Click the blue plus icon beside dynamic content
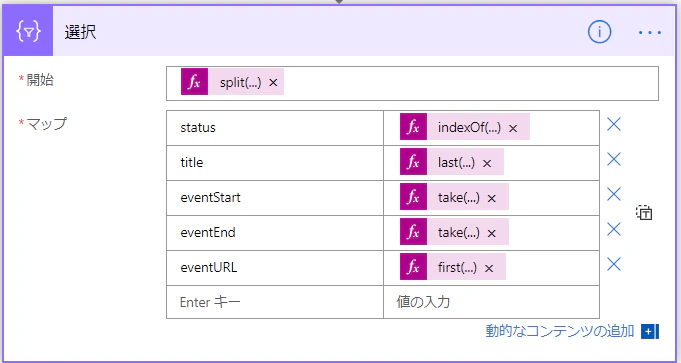Image resolution: width=681 pixels, height=363 pixels. coord(650,332)
